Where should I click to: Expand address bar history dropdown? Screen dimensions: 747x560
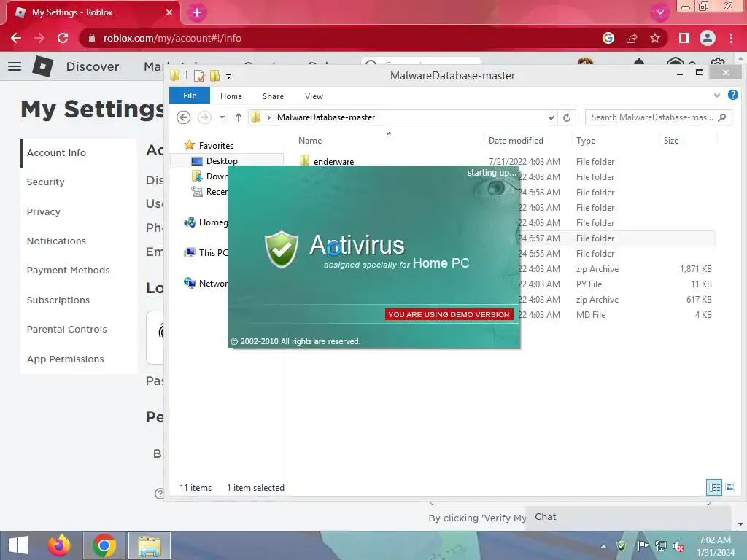coord(551,117)
